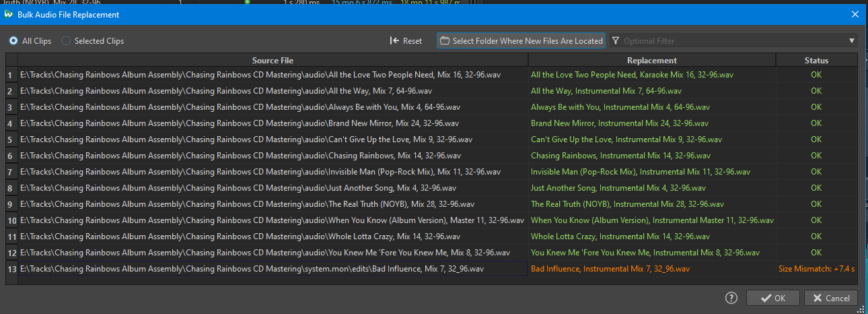
Task: Select source row Whole Lotta Crazy, Mix 14
Action: (x=273, y=236)
